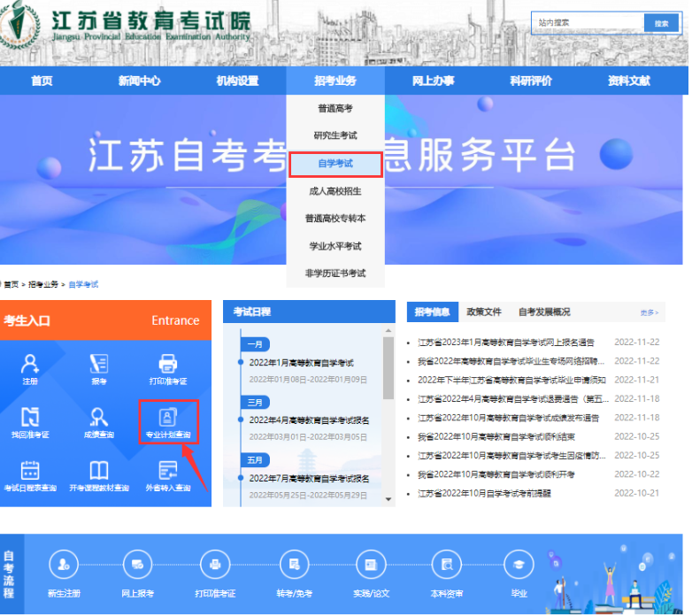Choose 学业水平考试 from the dropdown
This screenshot has width=692, height=616.
pos(335,246)
